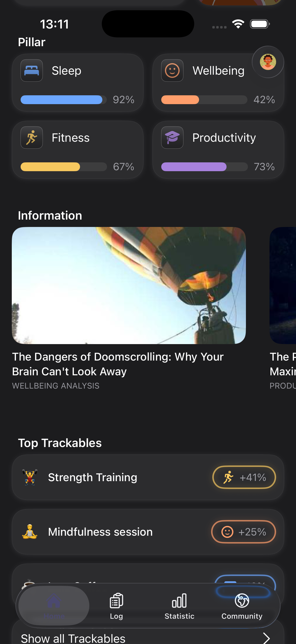Open the user profile avatar

point(268,62)
